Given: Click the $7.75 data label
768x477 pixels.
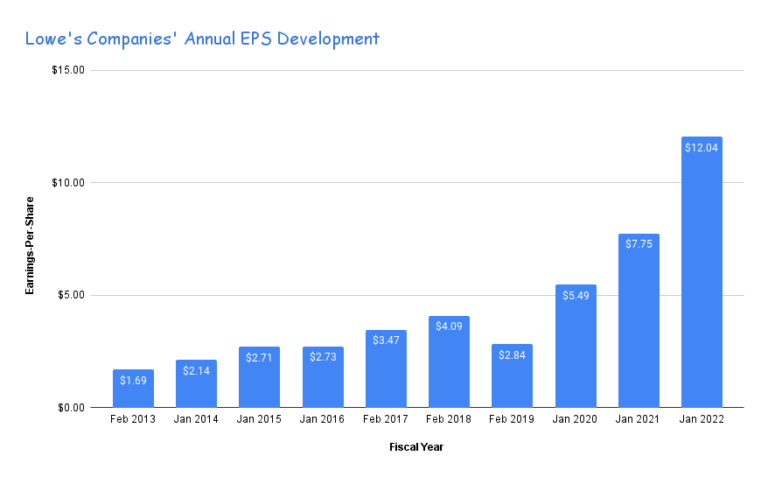Looking at the screenshot, I should tap(639, 245).
